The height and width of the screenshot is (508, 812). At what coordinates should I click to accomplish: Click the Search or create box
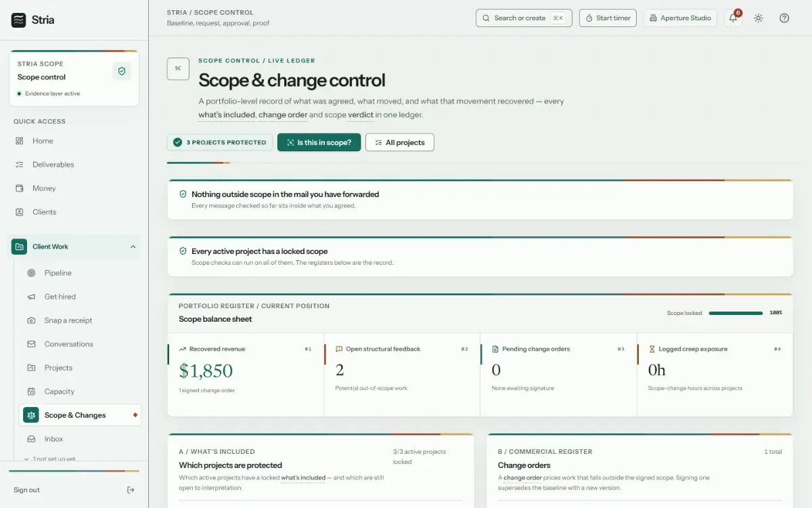(524, 18)
